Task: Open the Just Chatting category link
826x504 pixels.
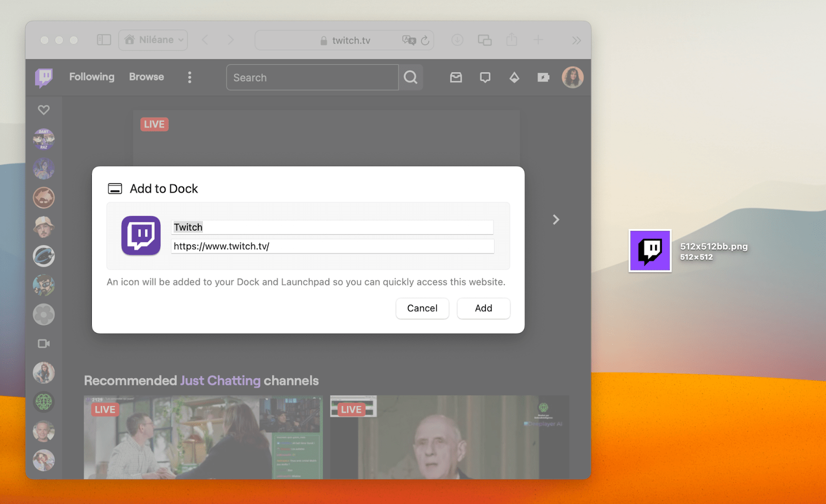Action: pyautogui.click(x=220, y=381)
